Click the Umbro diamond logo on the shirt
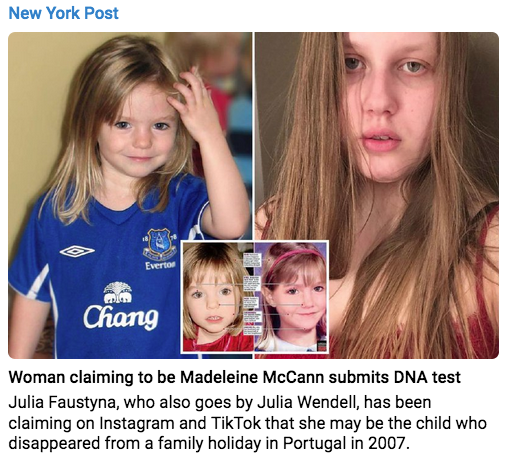 (x=77, y=251)
